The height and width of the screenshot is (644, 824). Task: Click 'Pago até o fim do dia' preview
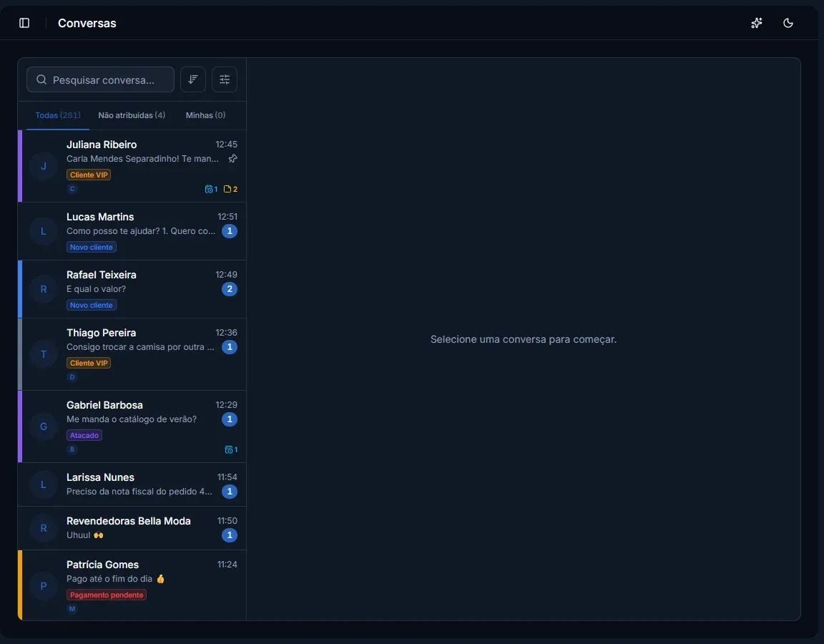[116, 578]
